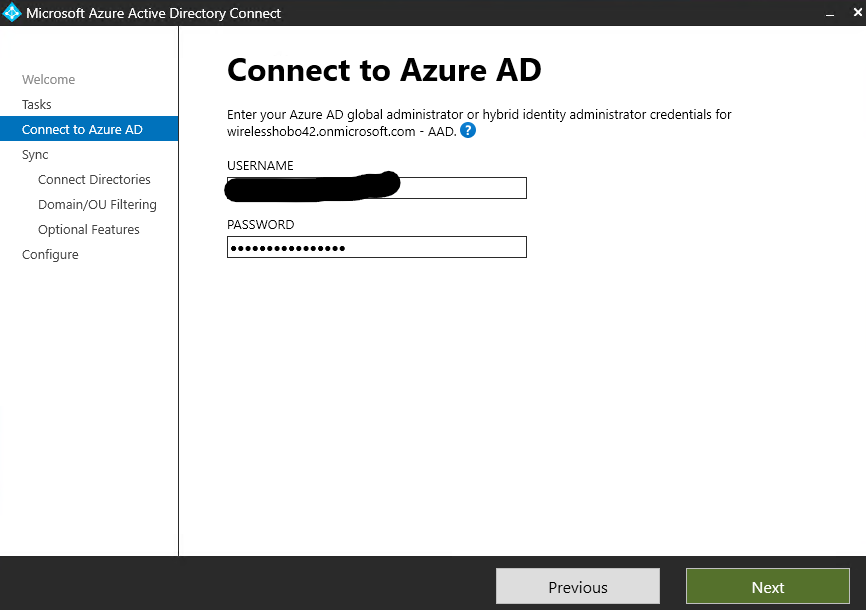Open the blue help question mark icon
Image resolution: width=866 pixels, height=610 pixels.
click(468, 131)
